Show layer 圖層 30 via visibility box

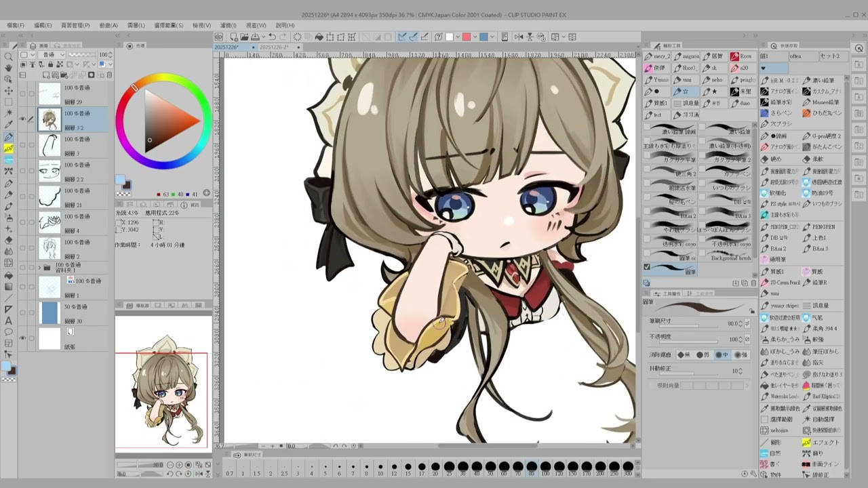pyautogui.click(x=22, y=312)
